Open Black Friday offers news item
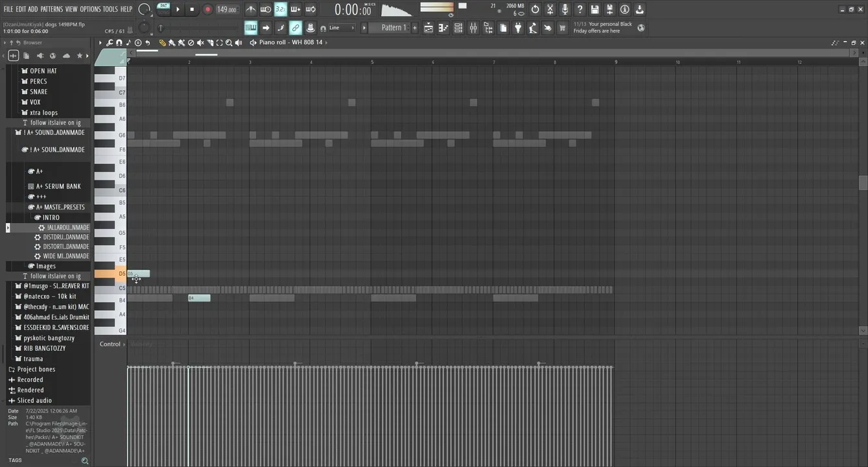The image size is (868, 467). (603, 27)
